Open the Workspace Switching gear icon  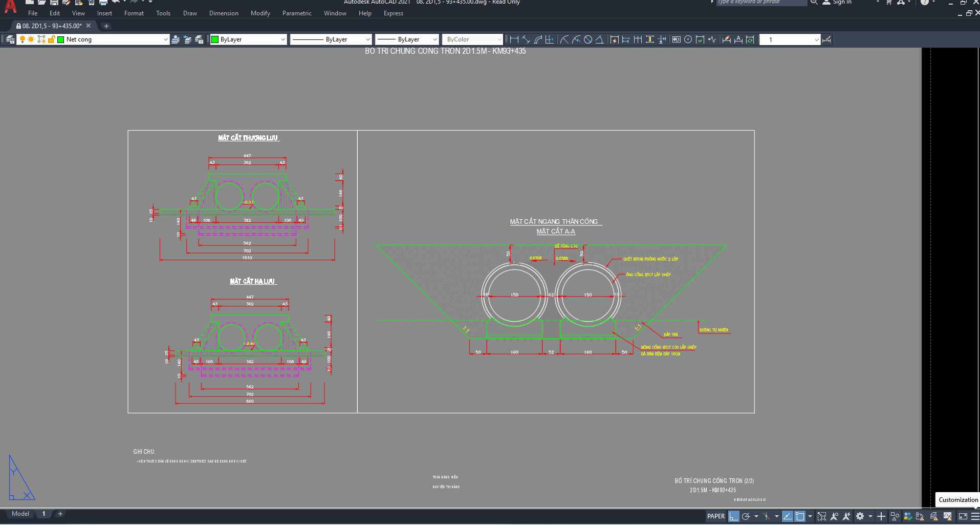click(x=860, y=516)
